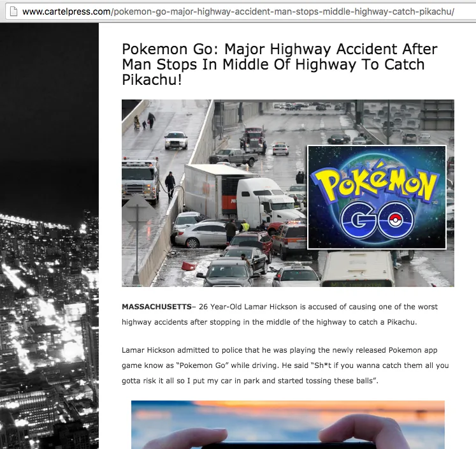Click the Pokemon Go logo inset image
The image size is (476, 449).
[377, 197]
